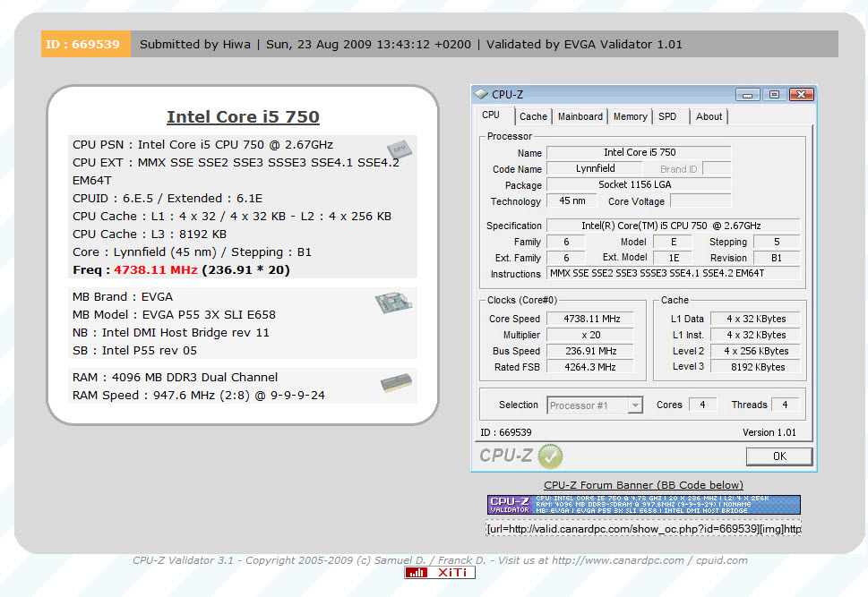868x597 pixels.
Task: Click the CPU Cache L3 8192 KB line
Action: pyautogui.click(x=150, y=235)
